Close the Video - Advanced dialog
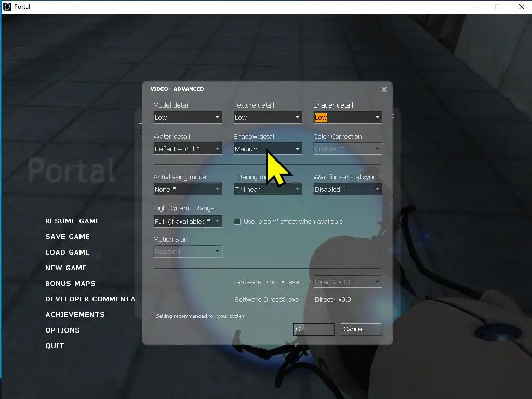The width and height of the screenshot is (532, 399). click(384, 89)
